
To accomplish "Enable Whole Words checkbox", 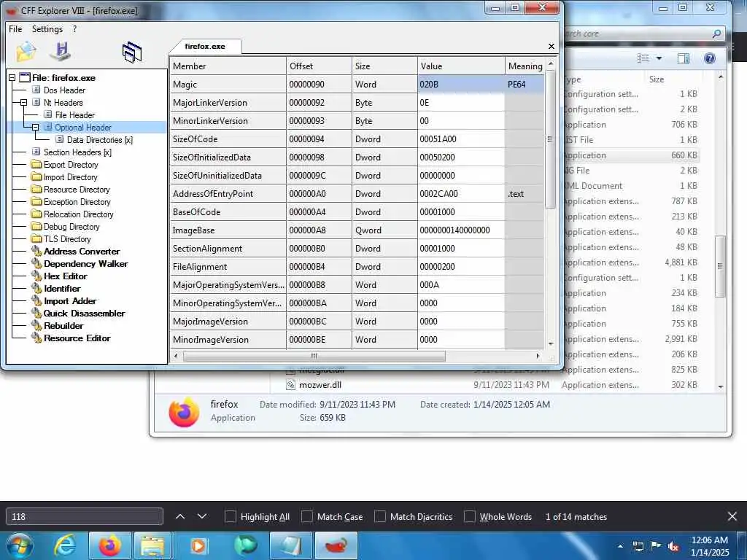I will point(470,517).
